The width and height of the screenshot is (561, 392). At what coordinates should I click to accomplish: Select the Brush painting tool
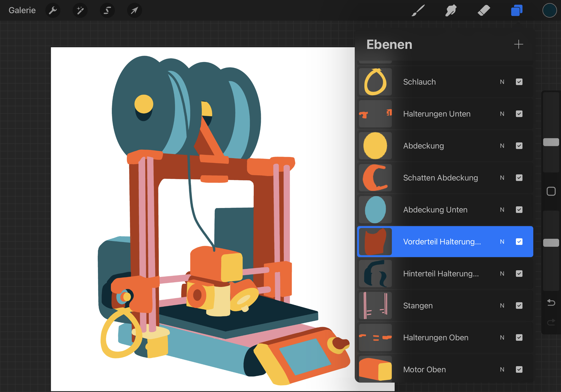tap(418, 10)
